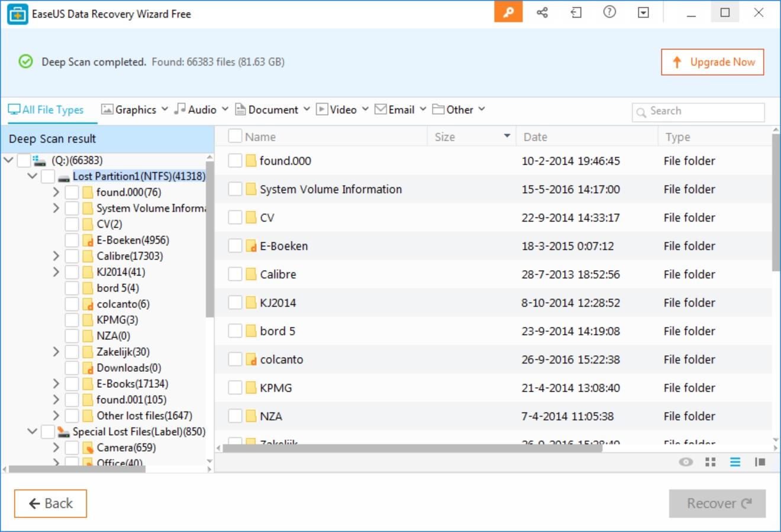The image size is (781, 532).
Task: Click the System Volume Information folder icon in list
Action: pyautogui.click(x=251, y=189)
